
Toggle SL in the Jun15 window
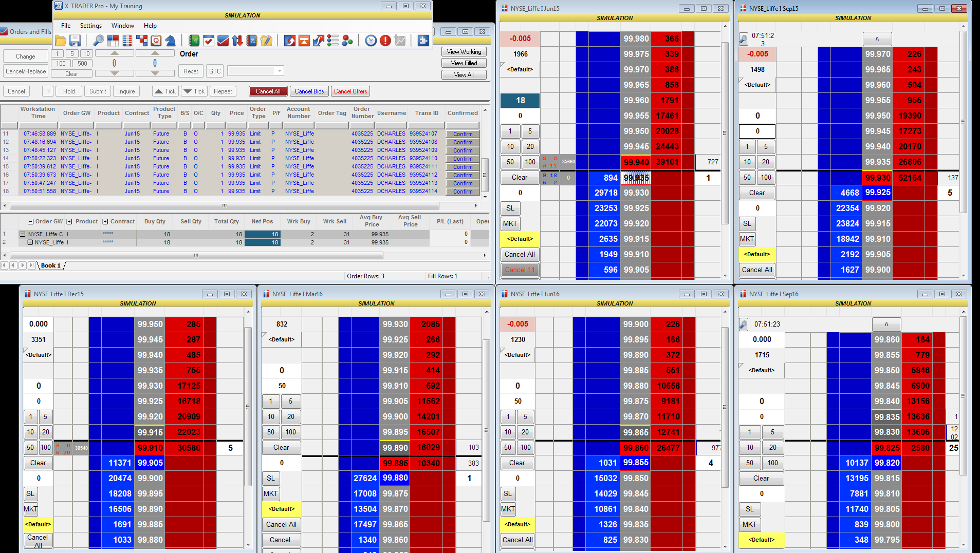pos(510,208)
